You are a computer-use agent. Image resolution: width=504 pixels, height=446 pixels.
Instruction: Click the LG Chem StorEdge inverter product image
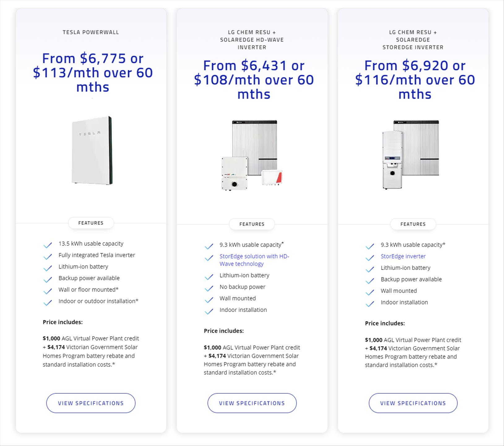[x=411, y=155]
